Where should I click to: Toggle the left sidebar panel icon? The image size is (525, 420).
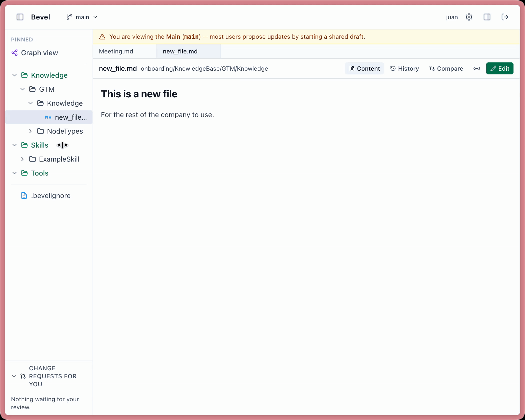[20, 17]
